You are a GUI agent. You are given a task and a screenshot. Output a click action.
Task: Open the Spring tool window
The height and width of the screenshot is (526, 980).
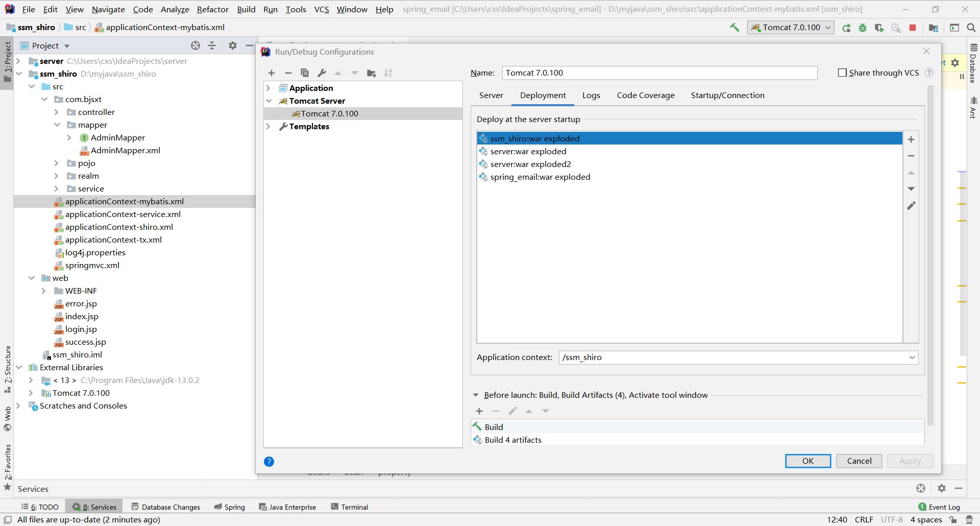[230, 507]
